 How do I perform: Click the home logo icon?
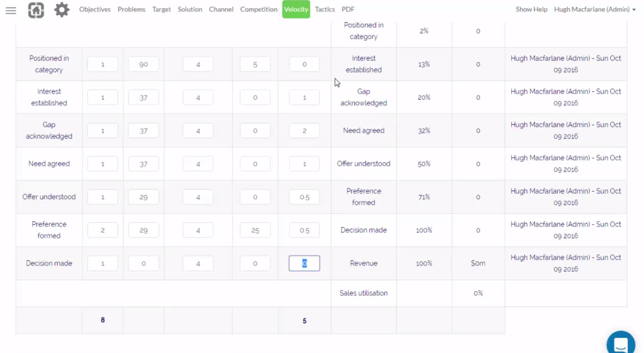point(36,10)
